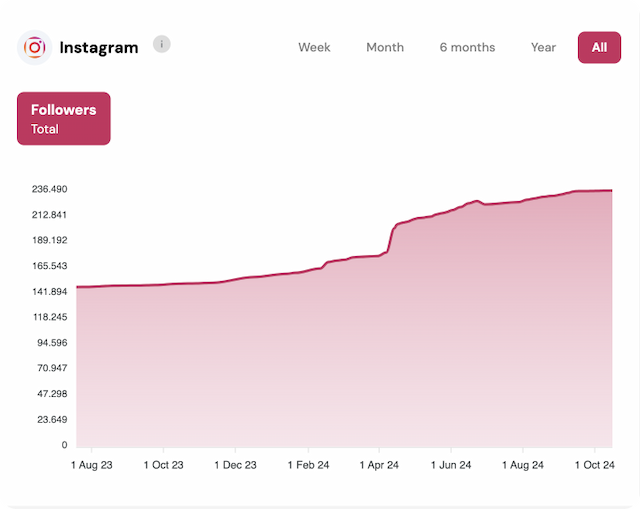
Task: Click the 236.490 y-axis value
Action: pos(49,189)
